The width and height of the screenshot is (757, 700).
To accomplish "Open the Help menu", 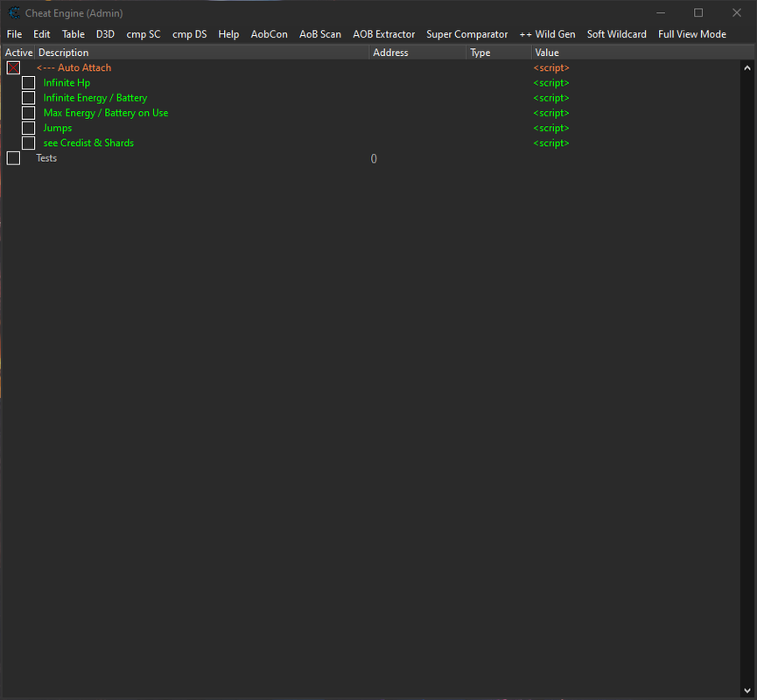I will 228,34.
